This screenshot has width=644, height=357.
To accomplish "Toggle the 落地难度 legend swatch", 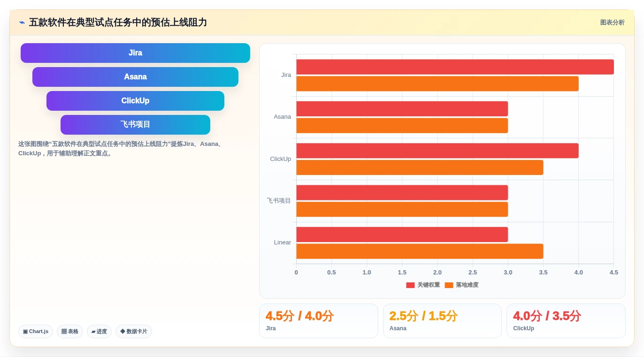I will [x=449, y=285].
